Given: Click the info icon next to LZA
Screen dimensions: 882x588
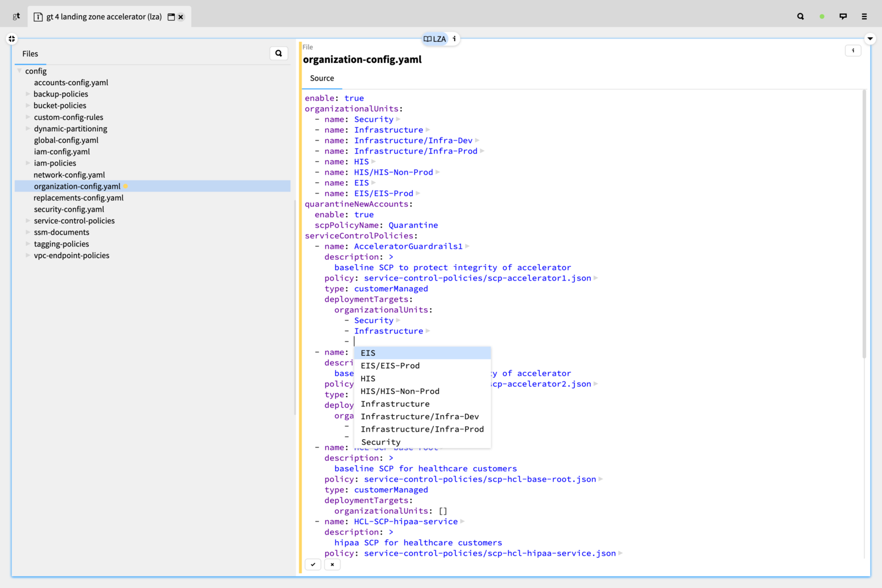Looking at the screenshot, I should 454,39.
